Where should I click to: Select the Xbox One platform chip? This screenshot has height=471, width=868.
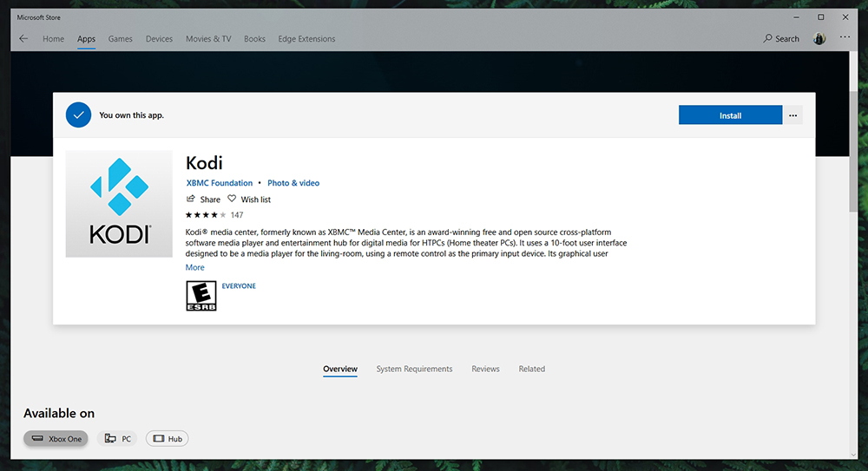click(x=56, y=438)
